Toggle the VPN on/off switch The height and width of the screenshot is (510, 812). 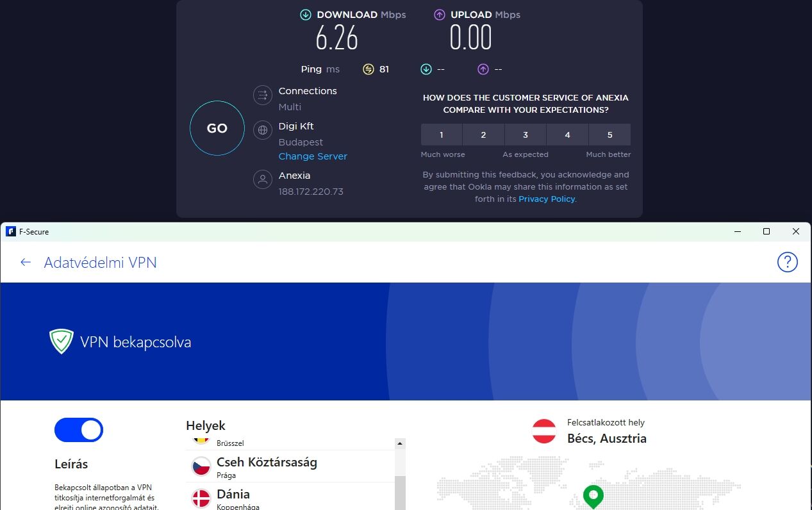coord(79,430)
